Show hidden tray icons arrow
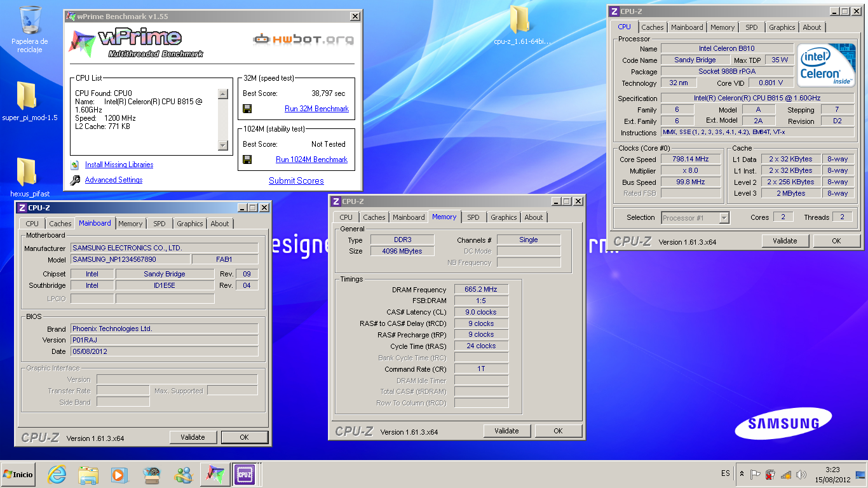This screenshot has height=488, width=868. point(742,474)
